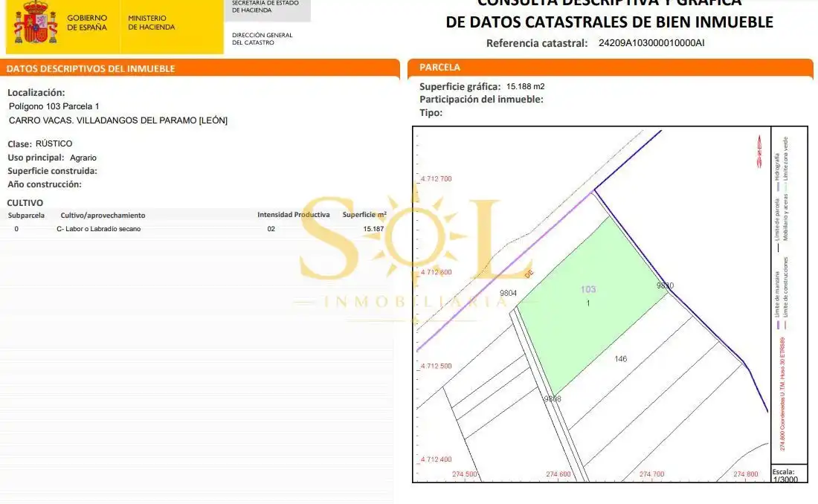This screenshot has height=504, width=818.
Task: Click 'C- Labor o Labradío secano' cell
Action: tap(99, 229)
